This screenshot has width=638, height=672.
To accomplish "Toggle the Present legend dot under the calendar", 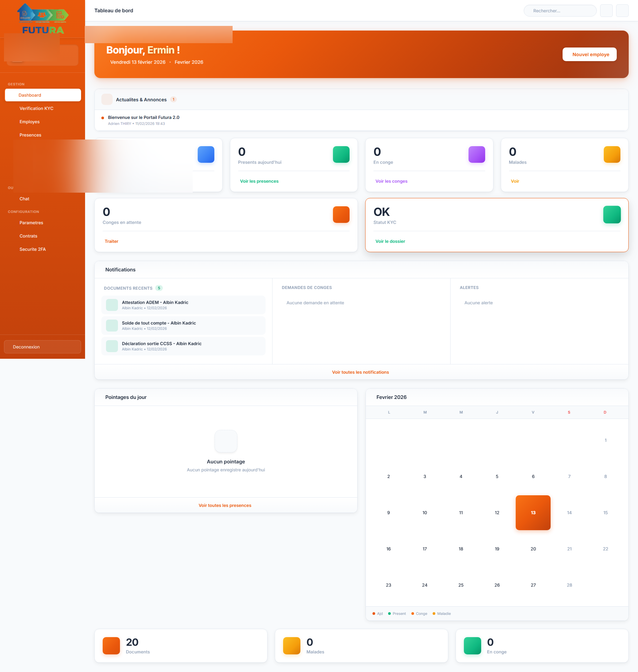I will 389,613.
